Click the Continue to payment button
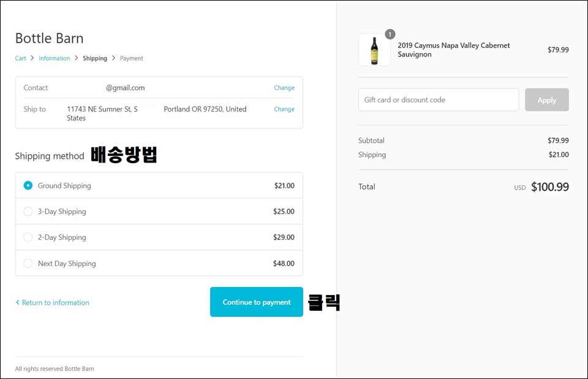Viewport: 588px width, 379px height. (x=257, y=302)
